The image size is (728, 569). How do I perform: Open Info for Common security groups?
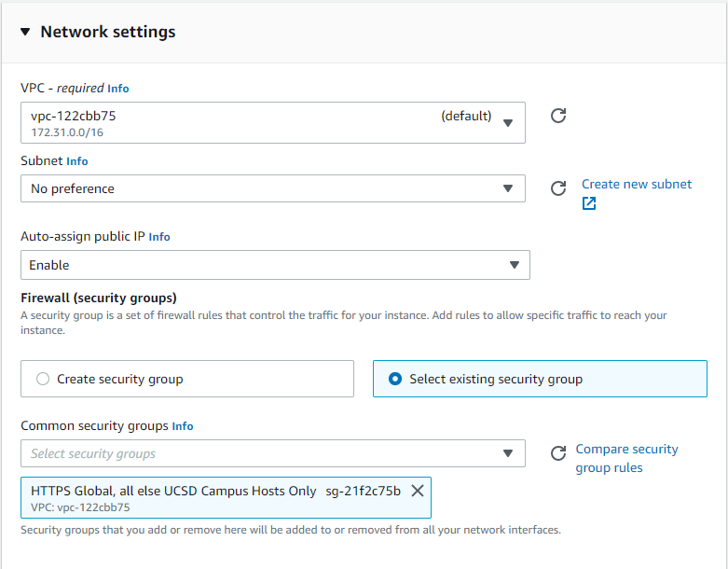pyautogui.click(x=183, y=426)
